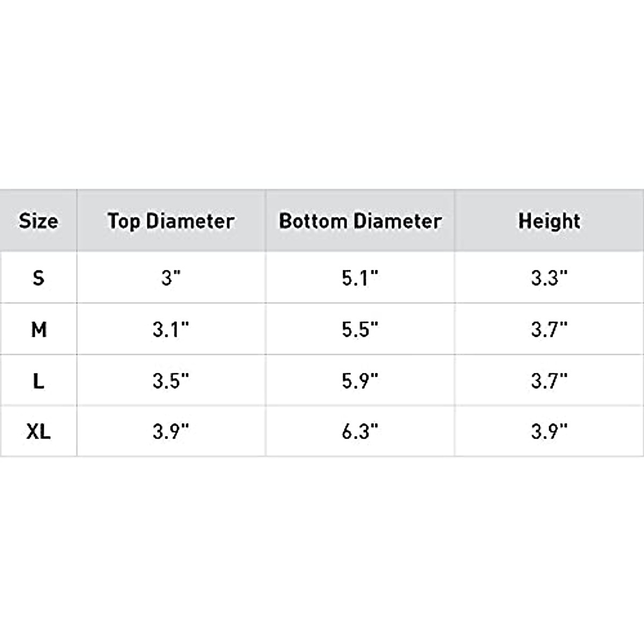
Task: Click the 5.5" bottom diameter cell
Action: click(x=360, y=329)
